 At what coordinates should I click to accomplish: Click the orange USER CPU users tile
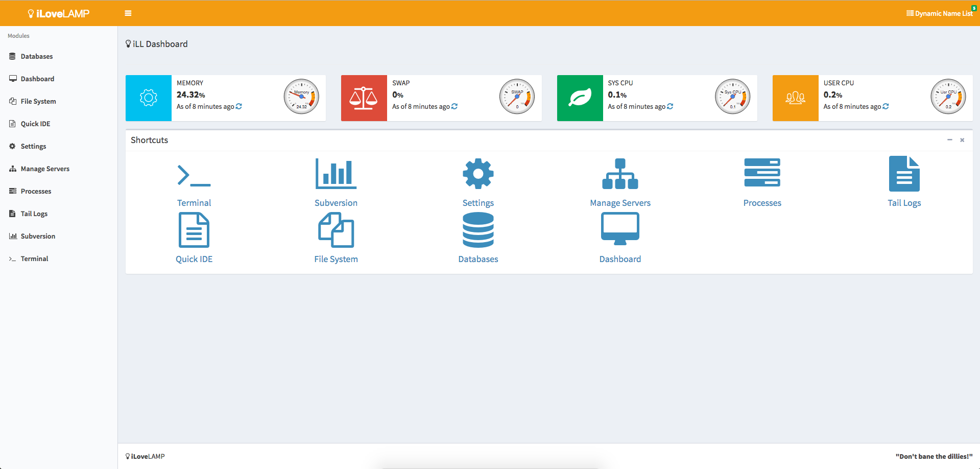tap(796, 98)
